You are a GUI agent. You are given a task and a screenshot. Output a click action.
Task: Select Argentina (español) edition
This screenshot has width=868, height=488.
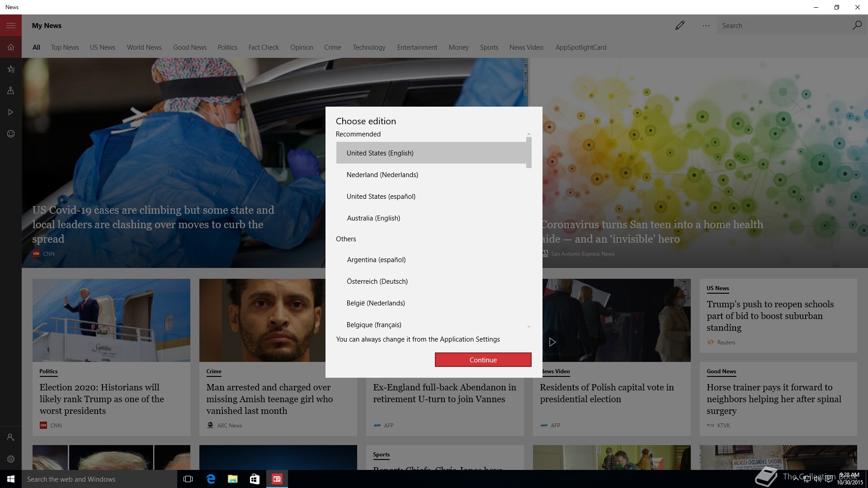(431, 259)
